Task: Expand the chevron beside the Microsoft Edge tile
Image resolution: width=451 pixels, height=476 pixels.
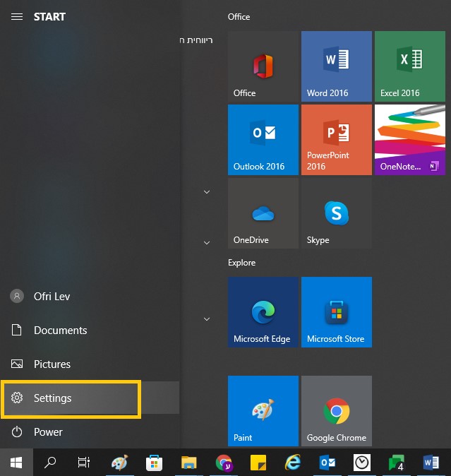Action: 207,319
